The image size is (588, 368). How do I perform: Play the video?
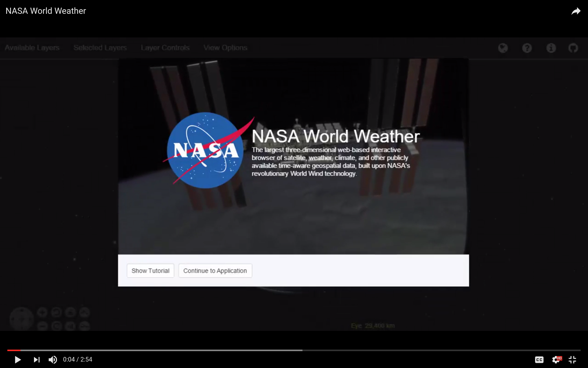coord(18,359)
